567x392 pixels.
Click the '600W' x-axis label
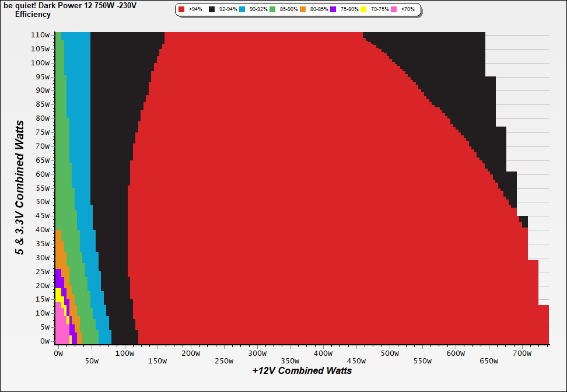tap(456, 353)
